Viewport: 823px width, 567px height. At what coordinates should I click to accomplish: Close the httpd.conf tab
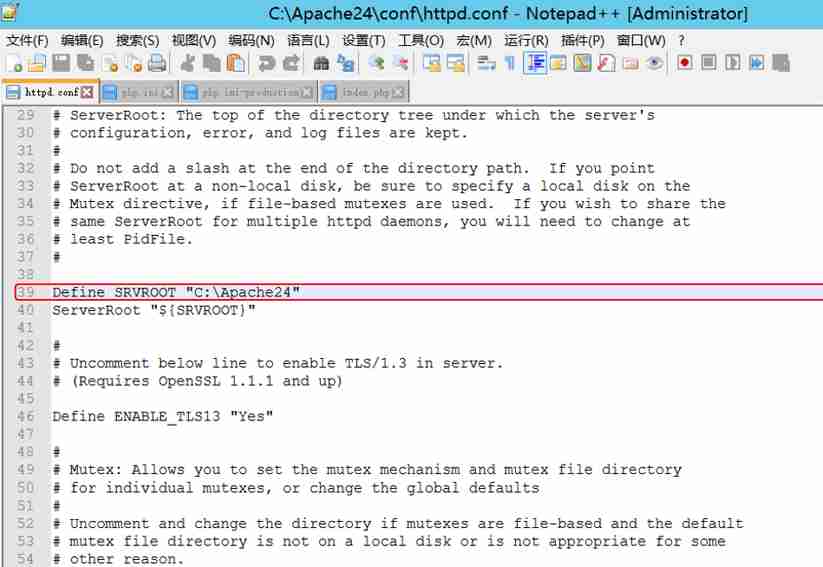click(x=88, y=92)
